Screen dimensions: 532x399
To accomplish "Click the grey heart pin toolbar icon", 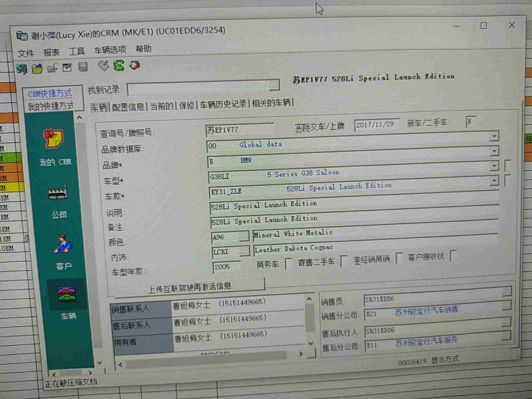I will (103, 66).
